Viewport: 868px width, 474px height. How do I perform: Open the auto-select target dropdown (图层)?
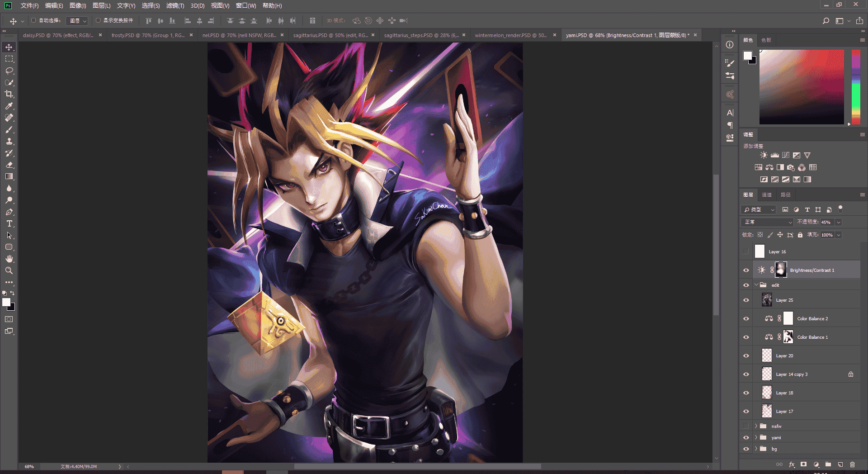coord(77,21)
